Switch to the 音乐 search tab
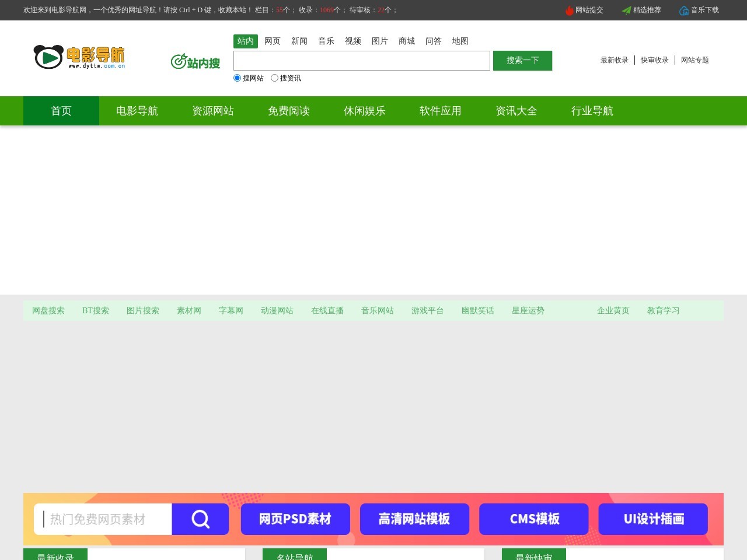 tap(326, 41)
